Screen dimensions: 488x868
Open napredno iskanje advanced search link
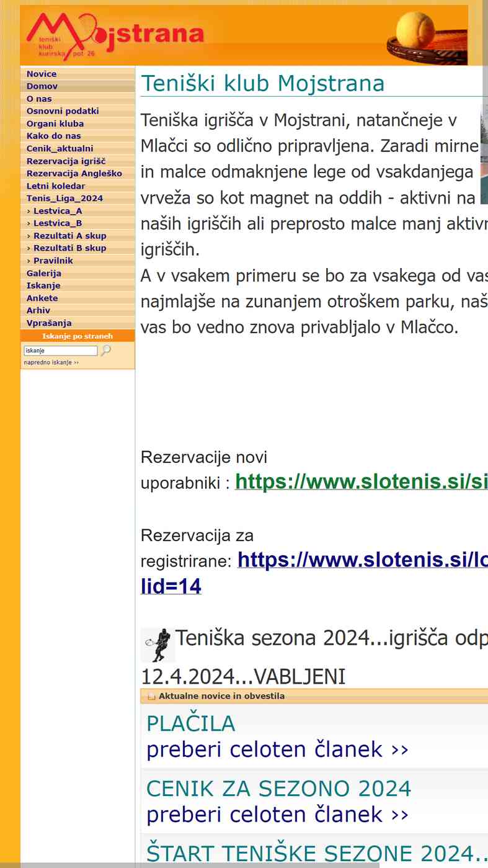[x=51, y=362]
